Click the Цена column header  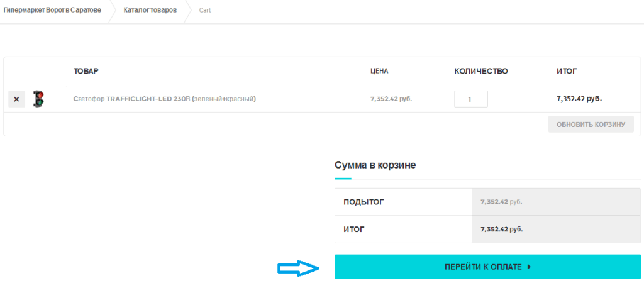[379, 71]
